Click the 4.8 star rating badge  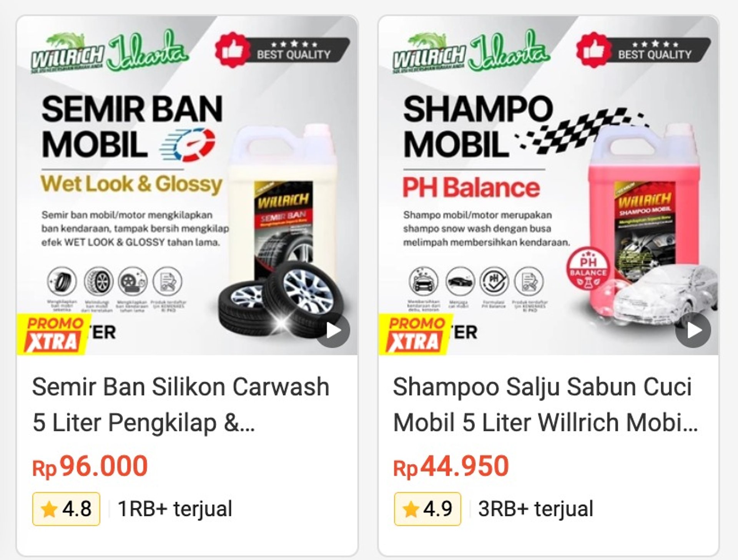(66, 509)
